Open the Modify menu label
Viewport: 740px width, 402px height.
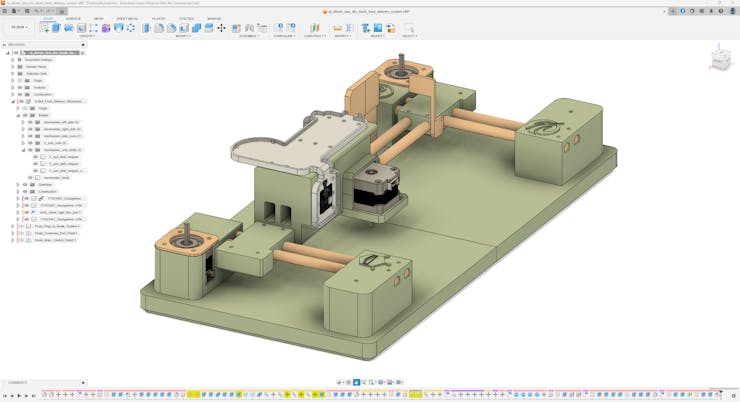click(183, 36)
